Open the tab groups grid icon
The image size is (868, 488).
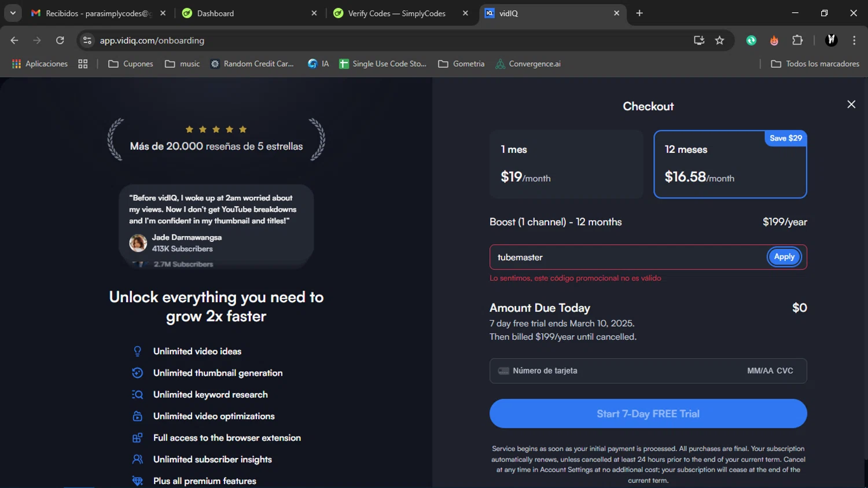click(83, 64)
